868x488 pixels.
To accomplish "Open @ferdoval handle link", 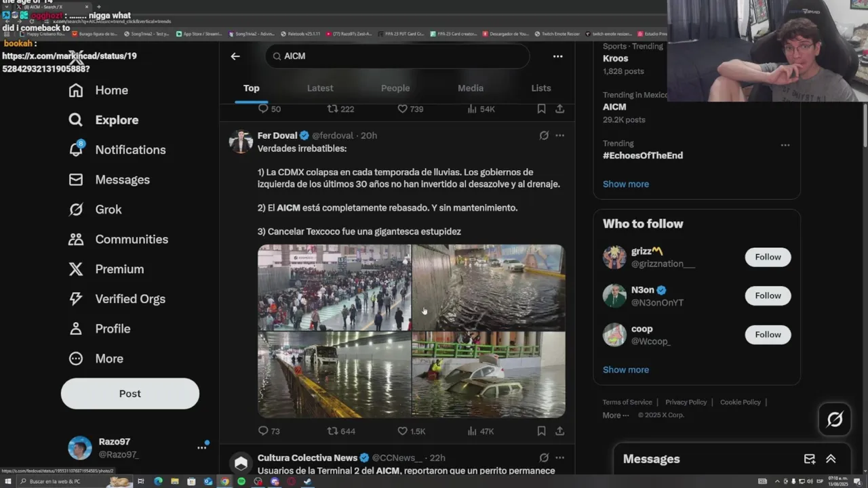I will (x=332, y=136).
